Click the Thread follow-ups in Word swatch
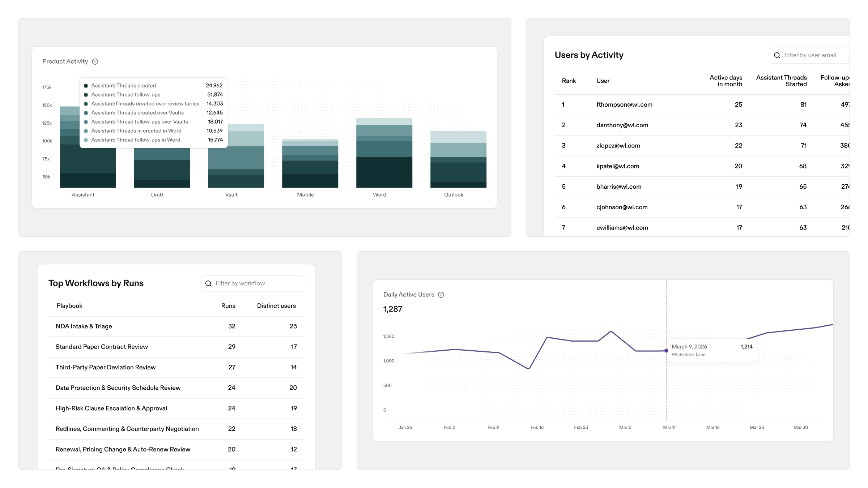 pyautogui.click(x=86, y=140)
